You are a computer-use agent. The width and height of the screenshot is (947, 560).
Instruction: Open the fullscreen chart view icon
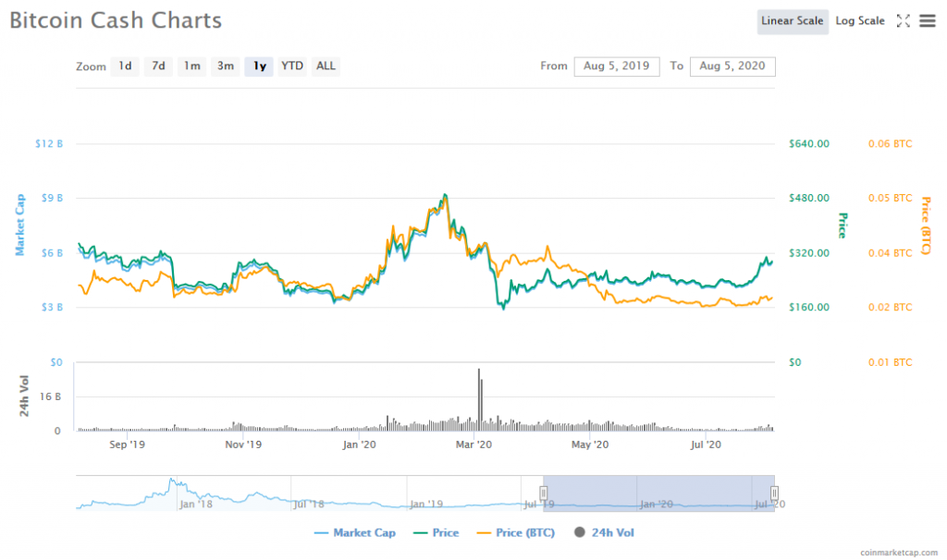pyautogui.click(x=903, y=21)
